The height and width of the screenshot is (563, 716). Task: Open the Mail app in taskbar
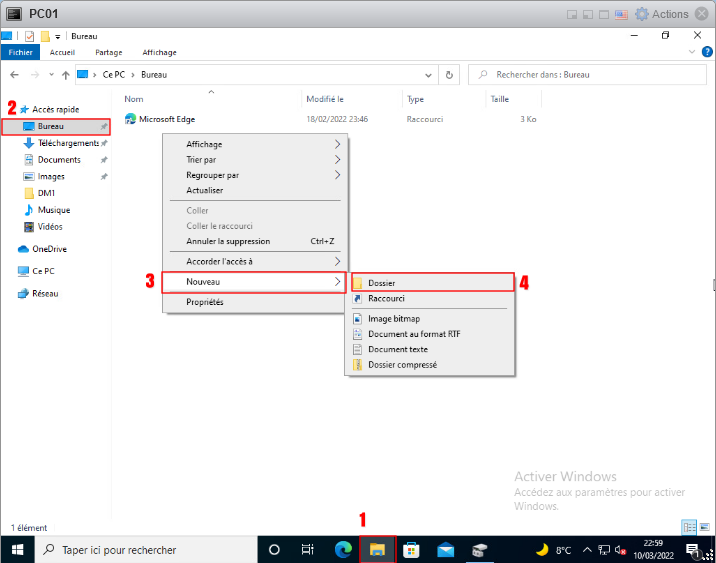coord(446,550)
